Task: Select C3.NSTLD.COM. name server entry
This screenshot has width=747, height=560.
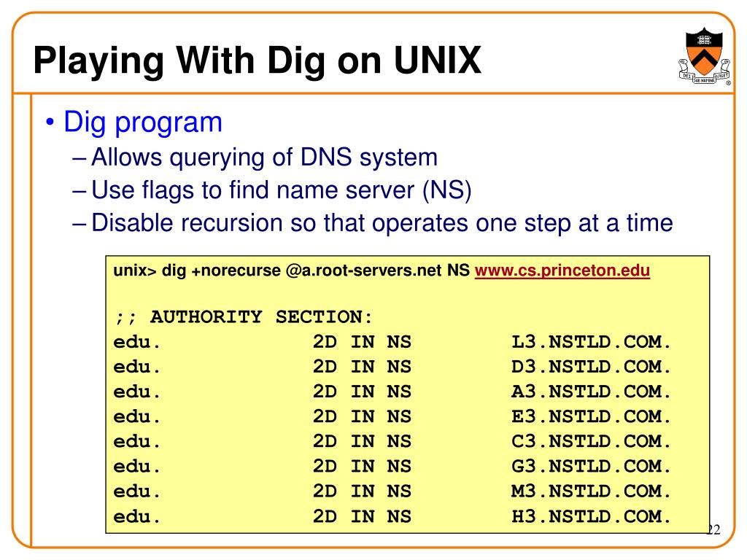Action: tap(591, 441)
